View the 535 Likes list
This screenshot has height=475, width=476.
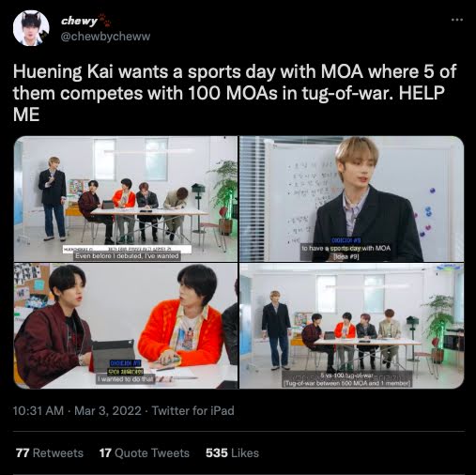coord(232,452)
